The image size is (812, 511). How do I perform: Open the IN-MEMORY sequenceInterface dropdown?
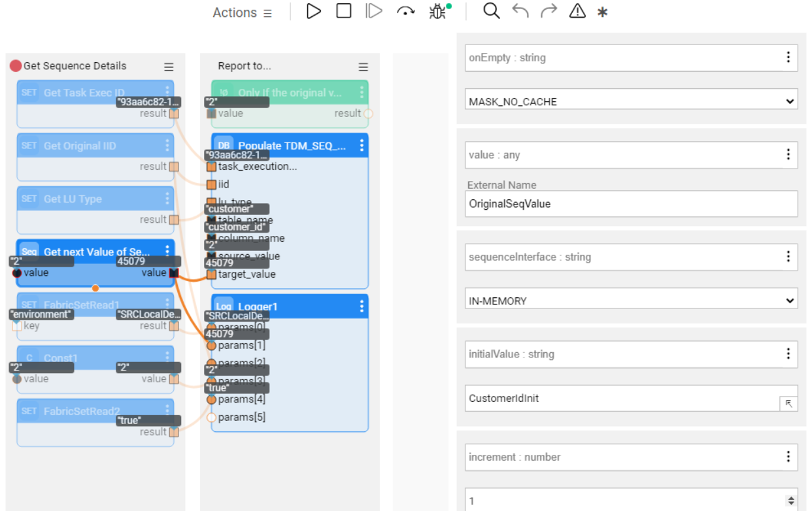(632, 301)
